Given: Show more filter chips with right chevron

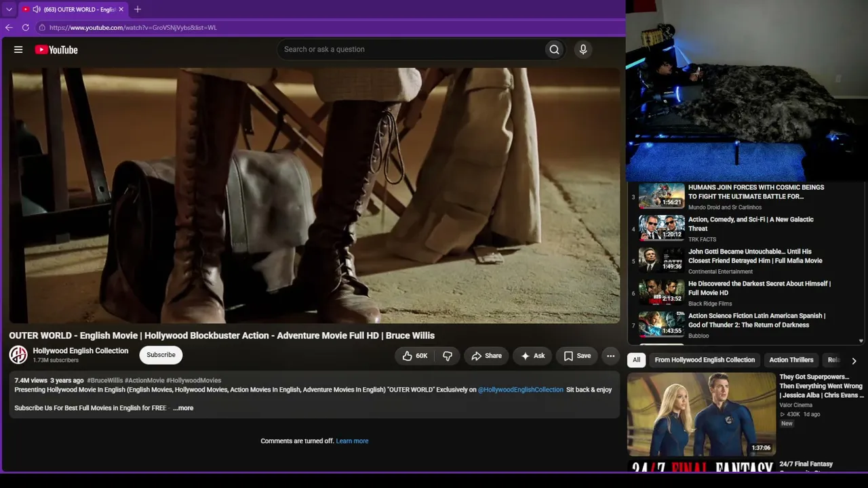Looking at the screenshot, I should [x=854, y=361].
